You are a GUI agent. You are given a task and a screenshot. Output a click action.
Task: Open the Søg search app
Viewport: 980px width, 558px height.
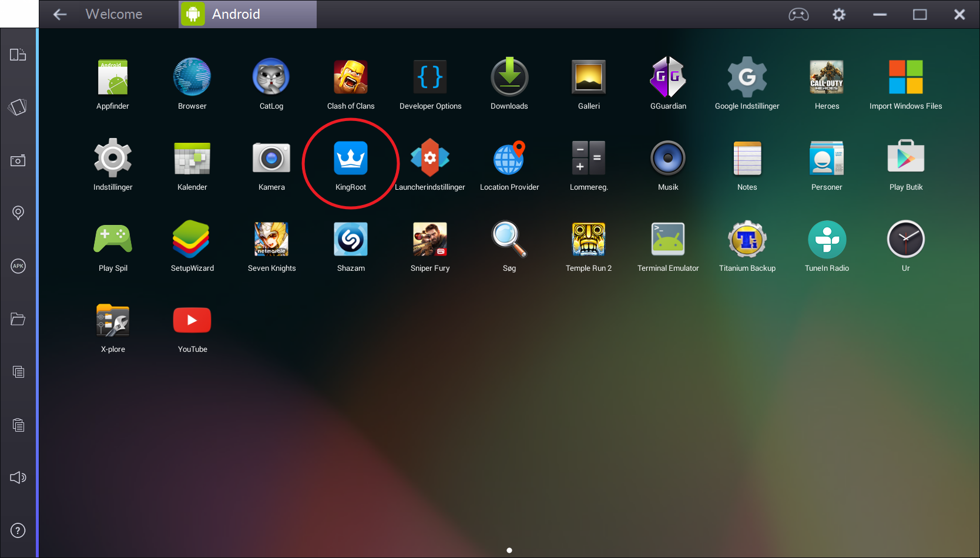point(509,239)
